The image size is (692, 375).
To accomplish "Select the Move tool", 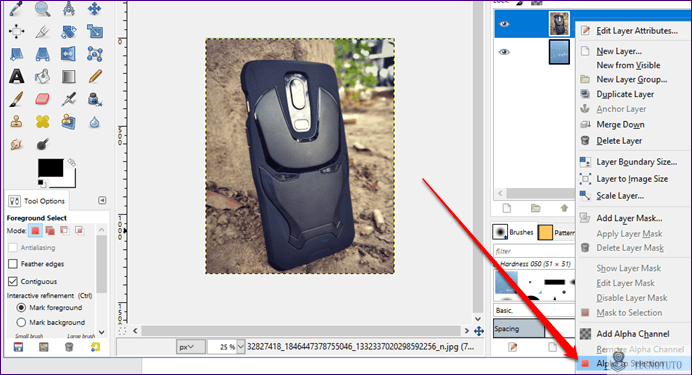I will coord(94,9).
